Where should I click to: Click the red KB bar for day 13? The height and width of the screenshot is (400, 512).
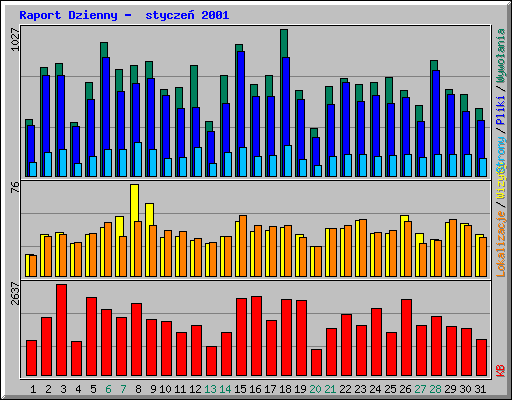pos(211,361)
